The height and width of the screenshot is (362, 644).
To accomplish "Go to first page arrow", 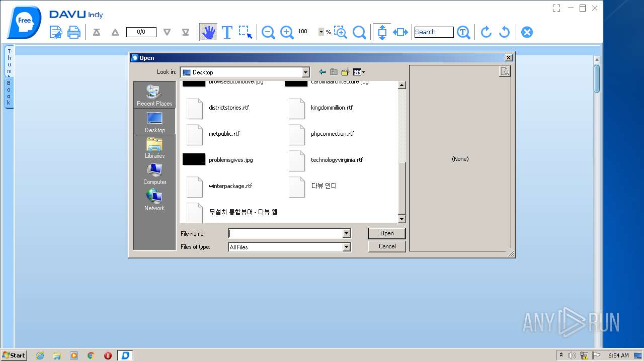I will [97, 32].
